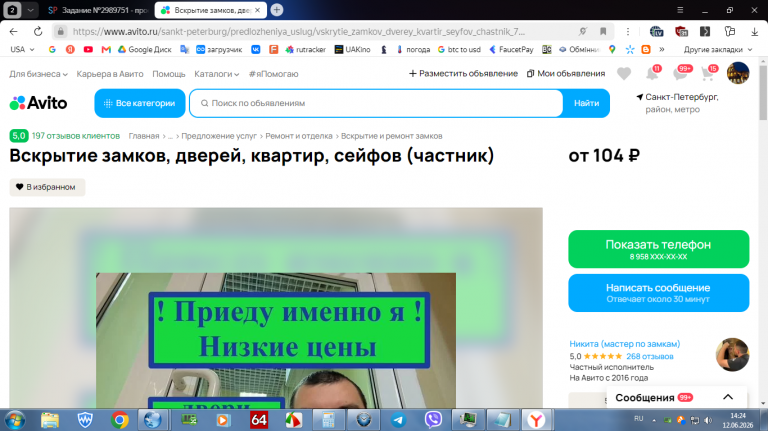Open the Google bookmark icon

click(x=52, y=49)
